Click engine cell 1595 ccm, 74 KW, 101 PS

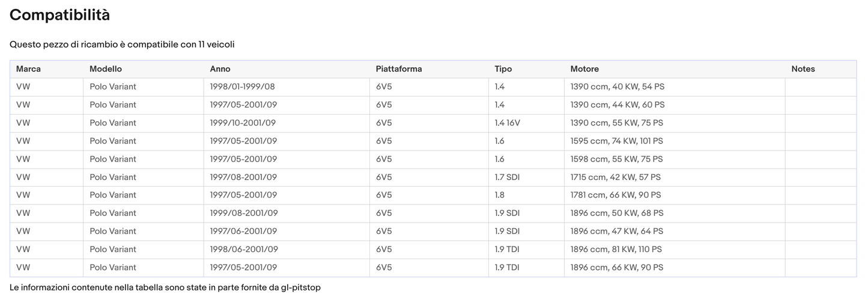[617, 141]
